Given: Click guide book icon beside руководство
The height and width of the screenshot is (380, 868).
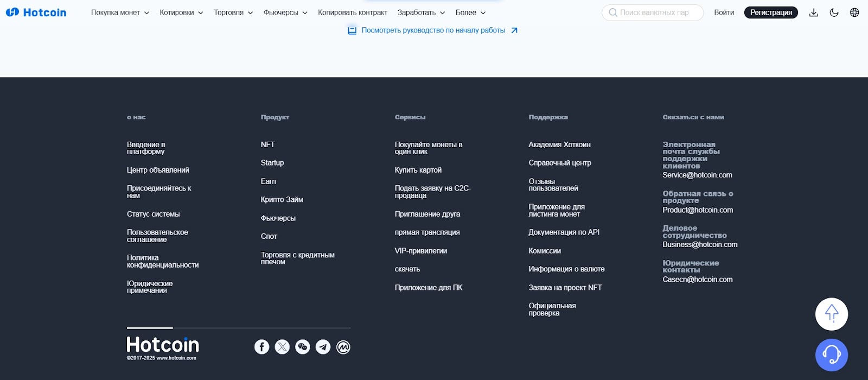Looking at the screenshot, I should 352,30.
